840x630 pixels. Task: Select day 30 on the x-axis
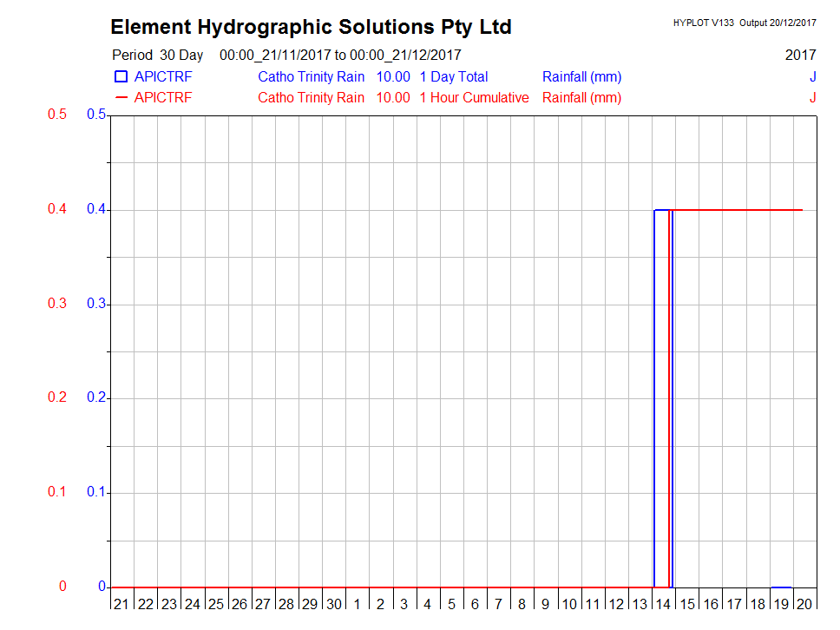333,604
